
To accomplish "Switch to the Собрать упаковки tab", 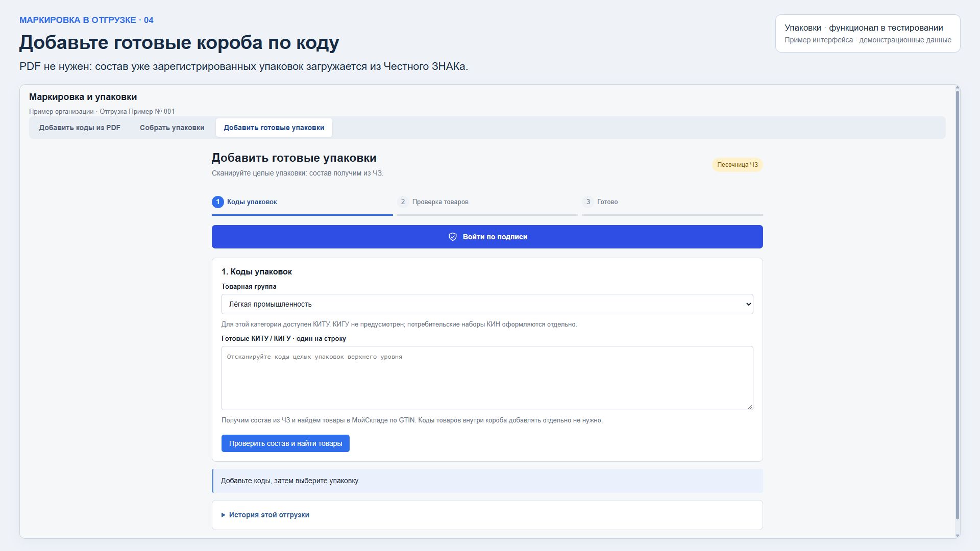I will click(172, 128).
